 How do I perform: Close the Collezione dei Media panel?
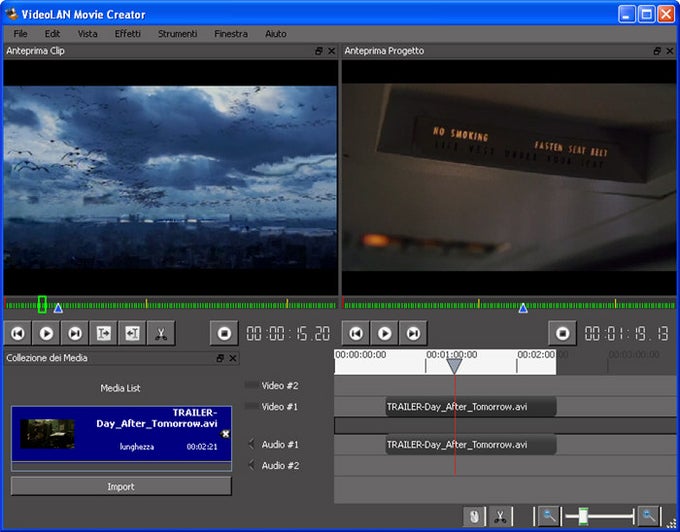[x=233, y=358]
